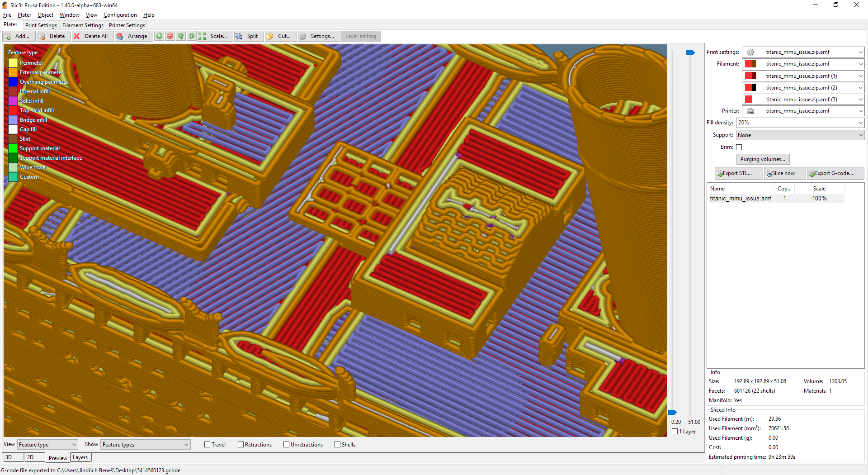Open the Split tool

coord(240,36)
